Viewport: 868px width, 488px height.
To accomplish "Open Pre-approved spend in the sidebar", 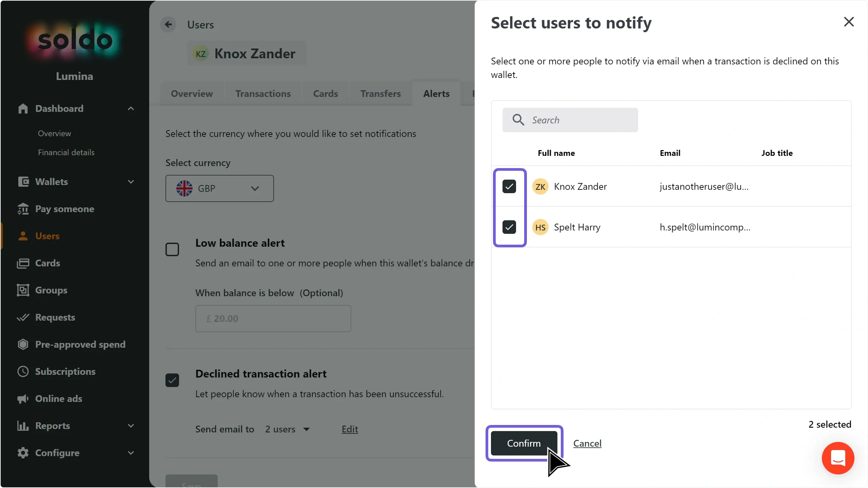I will [x=80, y=344].
